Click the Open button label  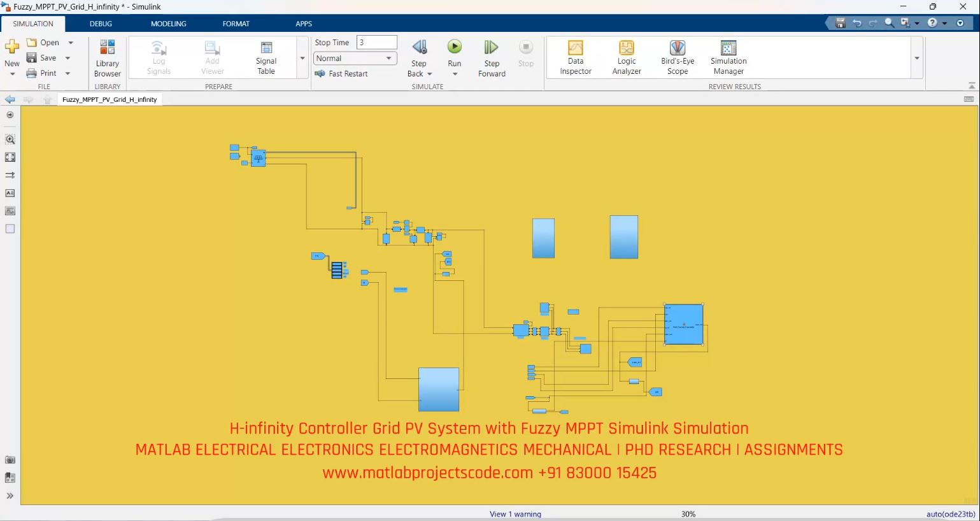[50, 43]
